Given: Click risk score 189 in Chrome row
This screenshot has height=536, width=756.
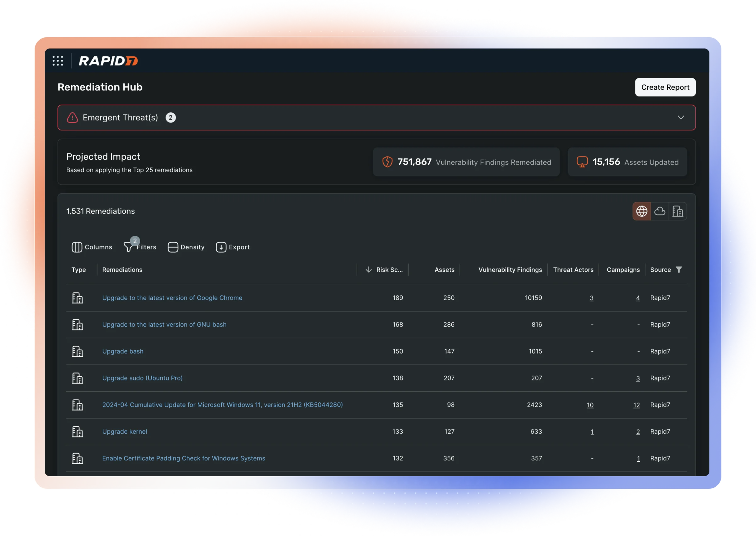Looking at the screenshot, I should (x=397, y=298).
